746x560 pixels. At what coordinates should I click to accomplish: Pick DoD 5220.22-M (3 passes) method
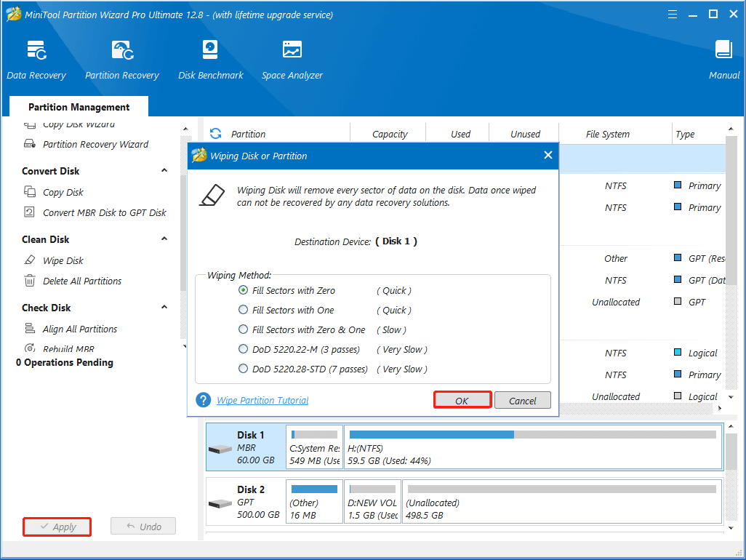244,349
